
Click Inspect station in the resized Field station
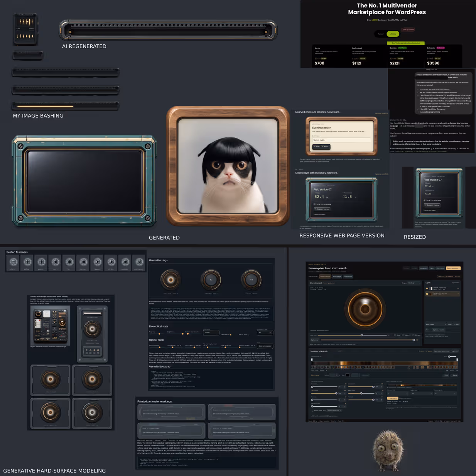point(432,205)
